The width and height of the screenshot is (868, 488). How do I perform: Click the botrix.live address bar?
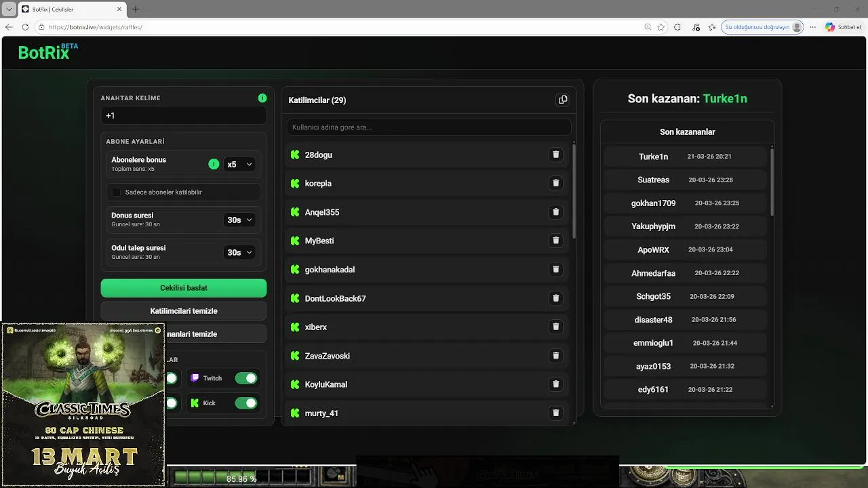(339, 27)
